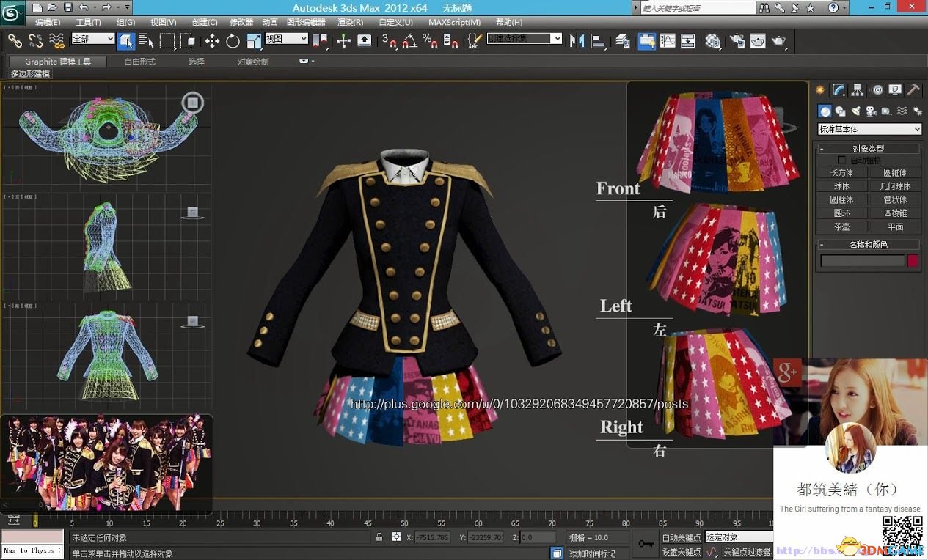This screenshot has height=560, width=928.
Task: Toggle keyboard shortcut override
Action: 365,40
